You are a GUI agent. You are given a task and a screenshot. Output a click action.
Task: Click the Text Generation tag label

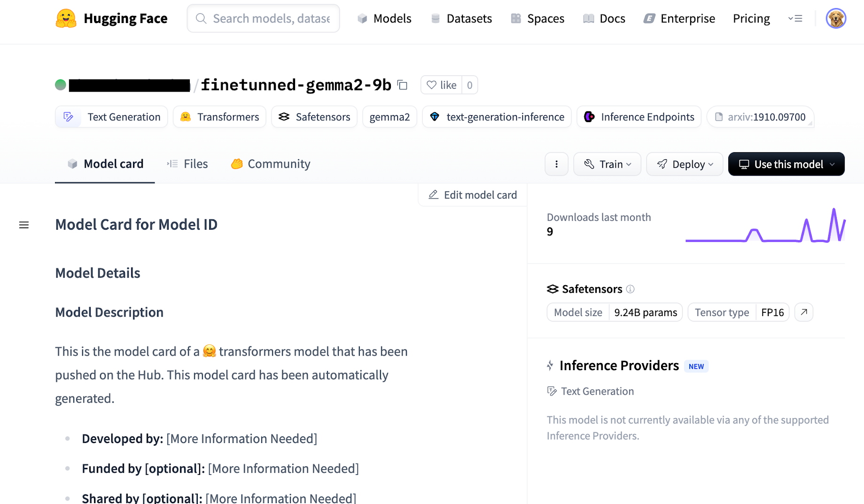124,117
